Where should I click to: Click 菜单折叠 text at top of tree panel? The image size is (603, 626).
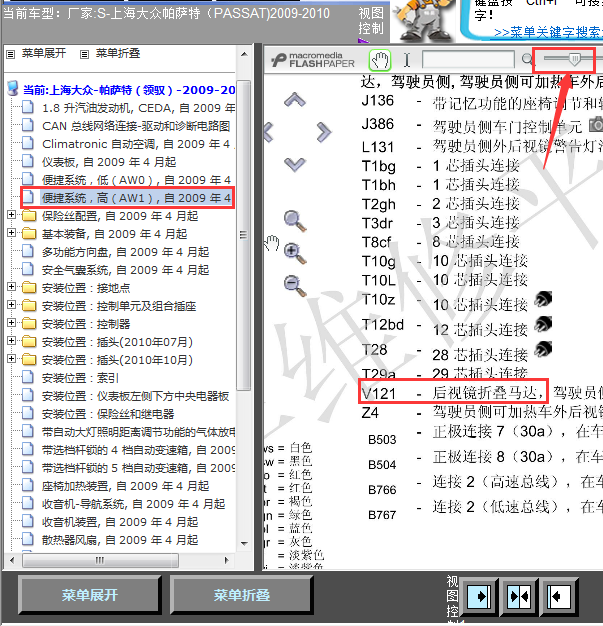coord(118,53)
